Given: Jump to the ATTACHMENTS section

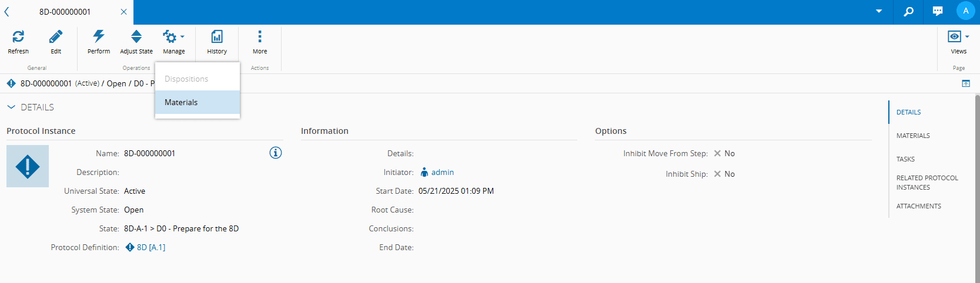Looking at the screenshot, I should [918, 206].
